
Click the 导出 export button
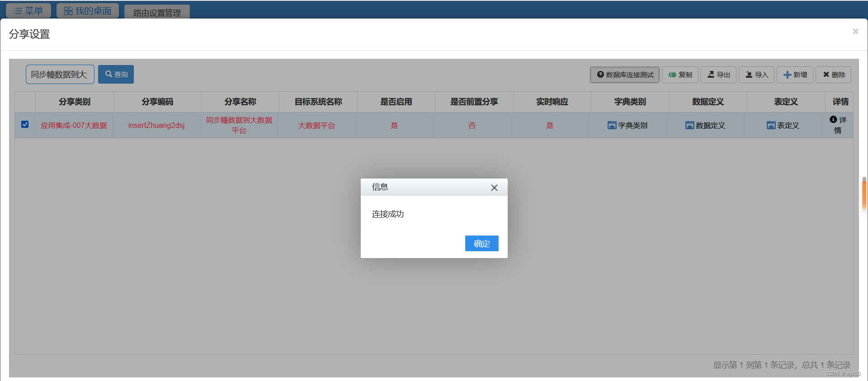click(x=719, y=75)
